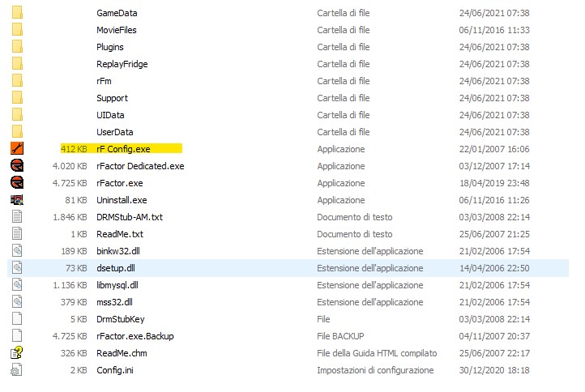Viewport: 585px width, 392px height.
Task: Select the rFm folder name
Action: click(x=104, y=81)
